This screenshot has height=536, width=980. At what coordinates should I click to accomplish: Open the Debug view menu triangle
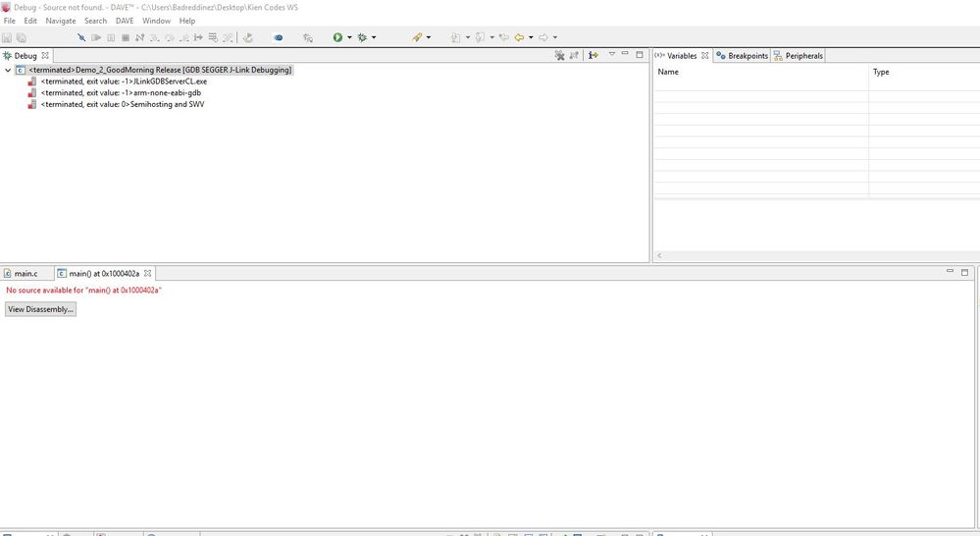612,54
